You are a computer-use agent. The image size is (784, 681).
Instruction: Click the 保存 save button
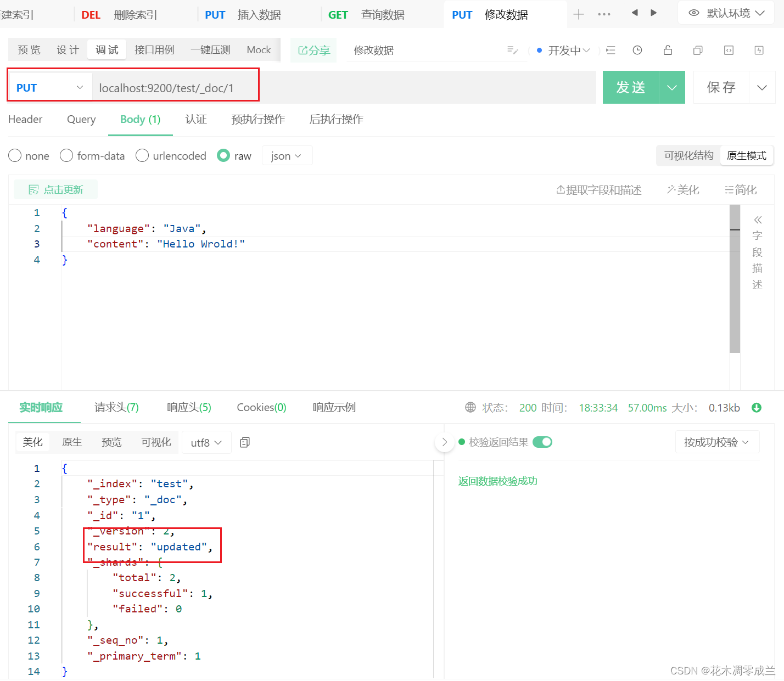tap(721, 88)
